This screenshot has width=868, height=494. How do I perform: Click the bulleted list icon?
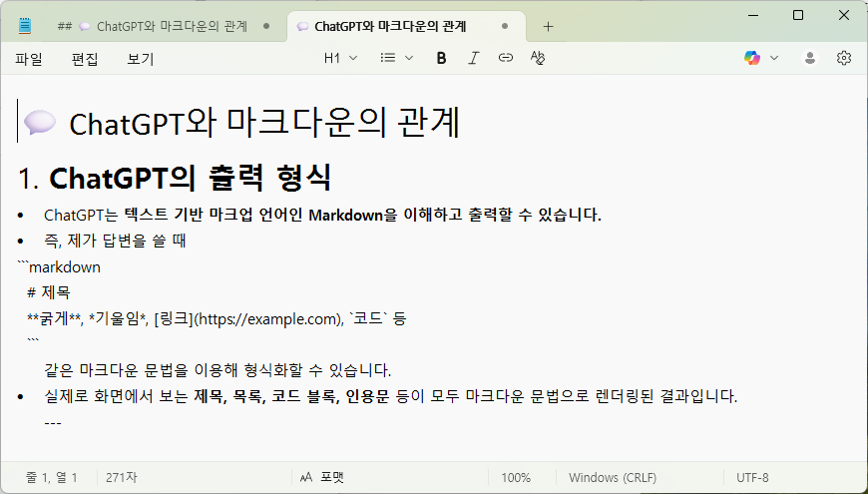(x=388, y=58)
